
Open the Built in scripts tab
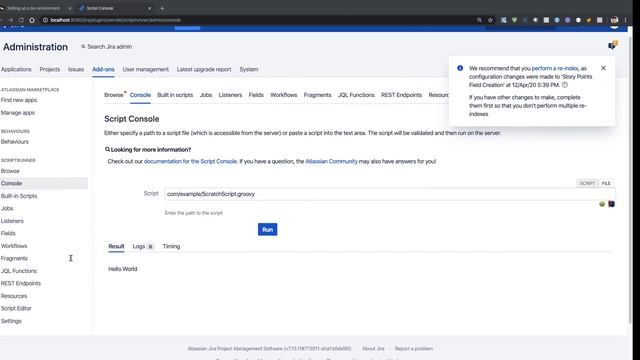pos(175,95)
